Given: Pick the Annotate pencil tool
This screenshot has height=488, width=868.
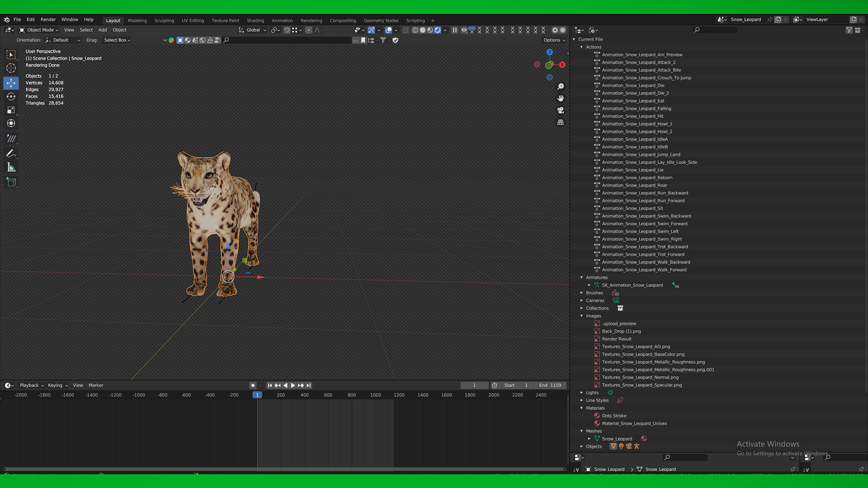Looking at the screenshot, I should [11, 153].
